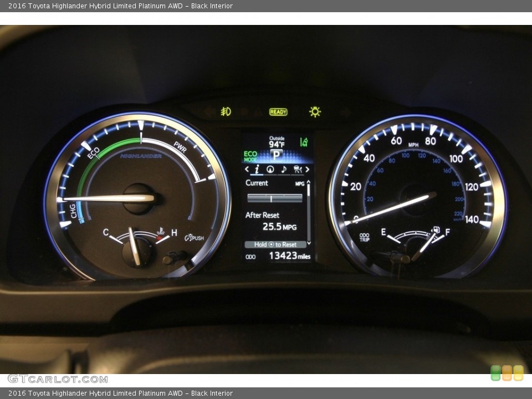Viewport: 532px width, 399px height.
Task: Click the 'After Reset' label
Action: pyautogui.click(x=262, y=215)
